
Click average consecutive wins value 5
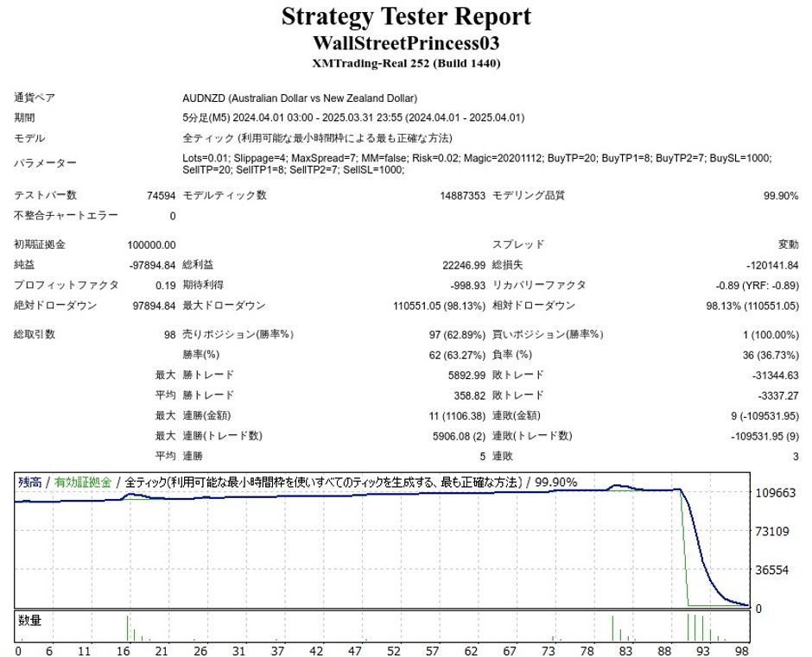point(482,457)
